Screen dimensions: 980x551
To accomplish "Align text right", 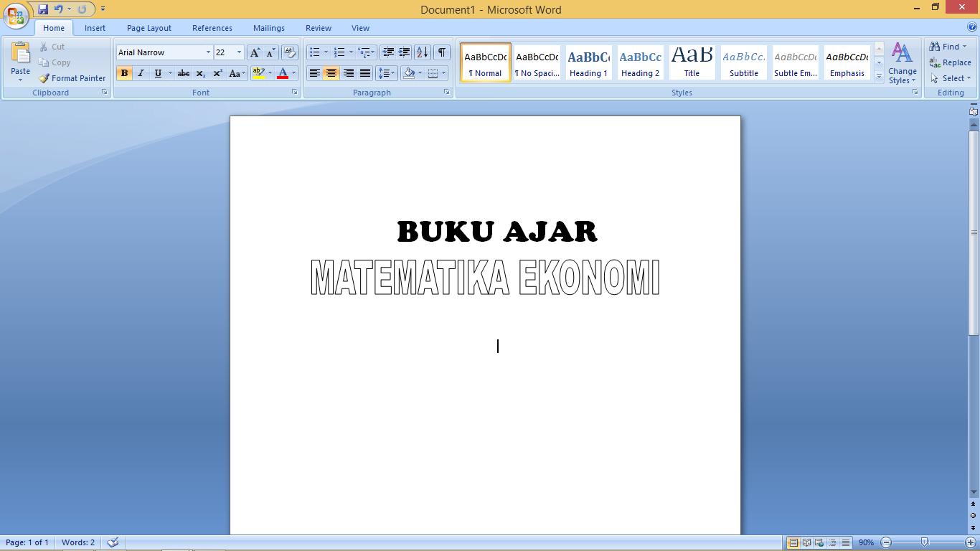I will coord(348,73).
